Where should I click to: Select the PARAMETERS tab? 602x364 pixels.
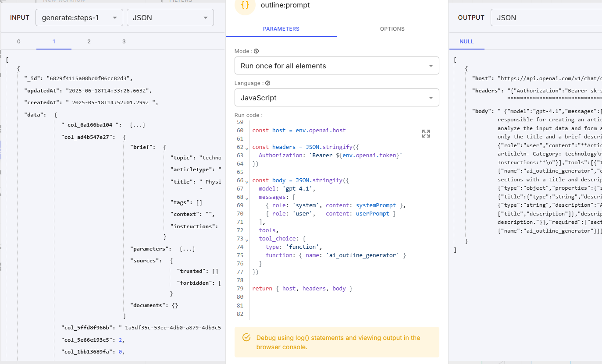281,29
